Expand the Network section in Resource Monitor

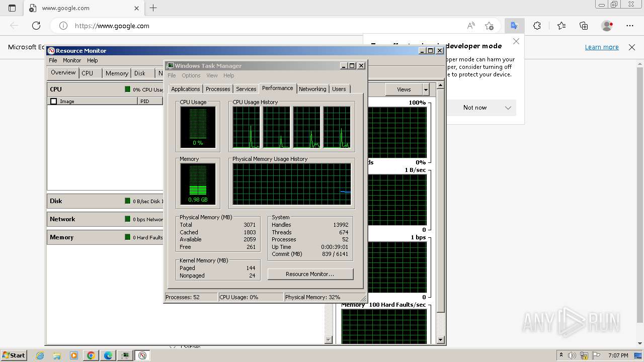click(x=105, y=219)
